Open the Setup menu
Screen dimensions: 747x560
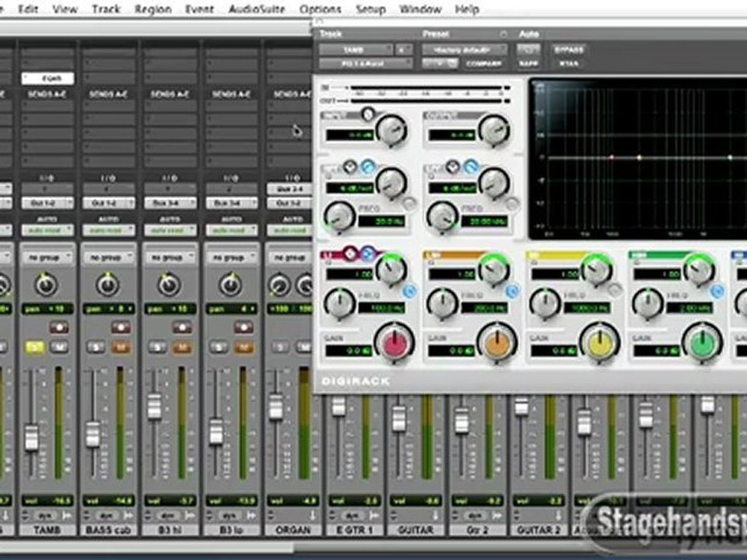click(370, 9)
